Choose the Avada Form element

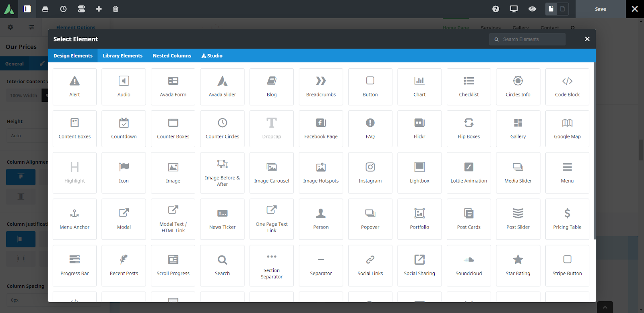point(173,87)
